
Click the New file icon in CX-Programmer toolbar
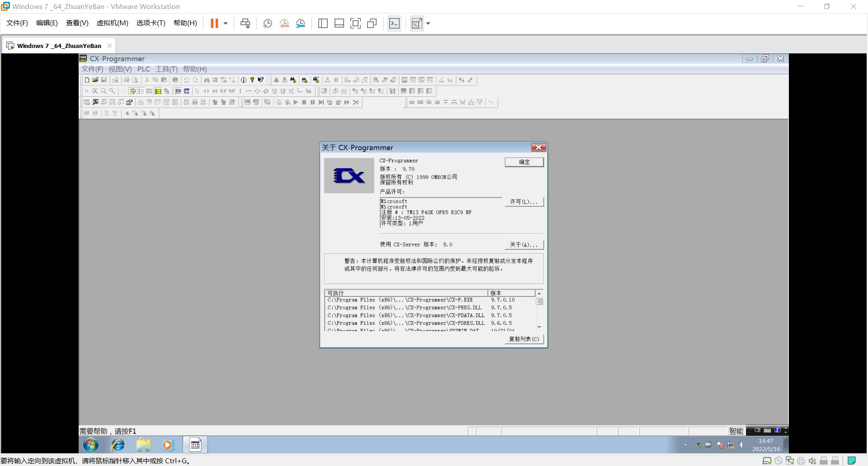pyautogui.click(x=87, y=80)
